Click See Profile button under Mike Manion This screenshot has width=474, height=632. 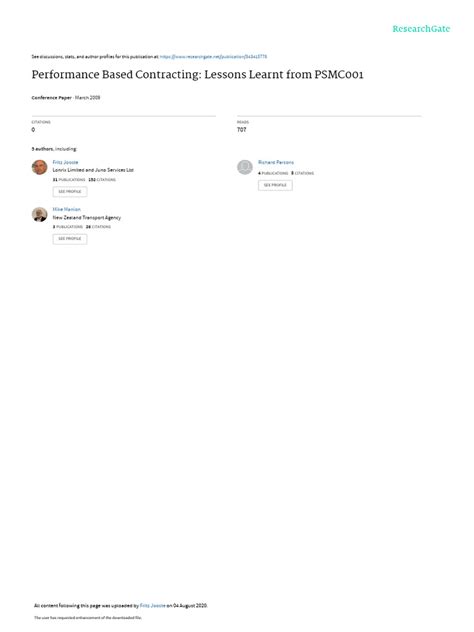point(70,239)
